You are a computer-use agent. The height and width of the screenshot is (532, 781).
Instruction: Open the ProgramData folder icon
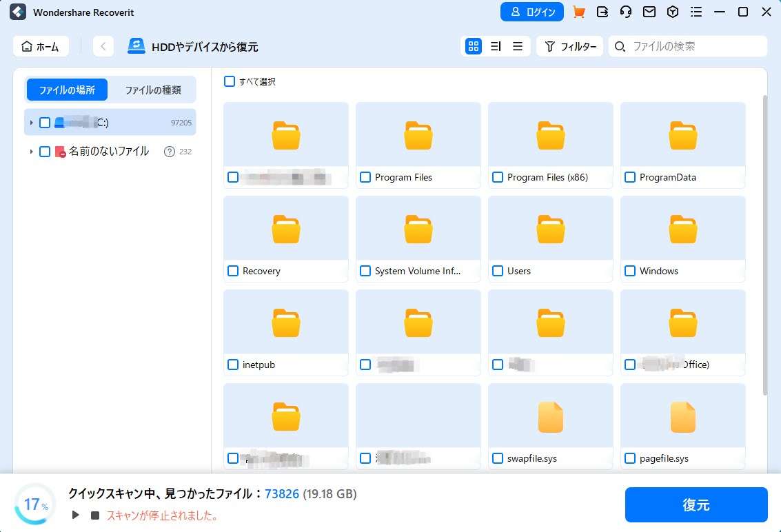pos(683,136)
